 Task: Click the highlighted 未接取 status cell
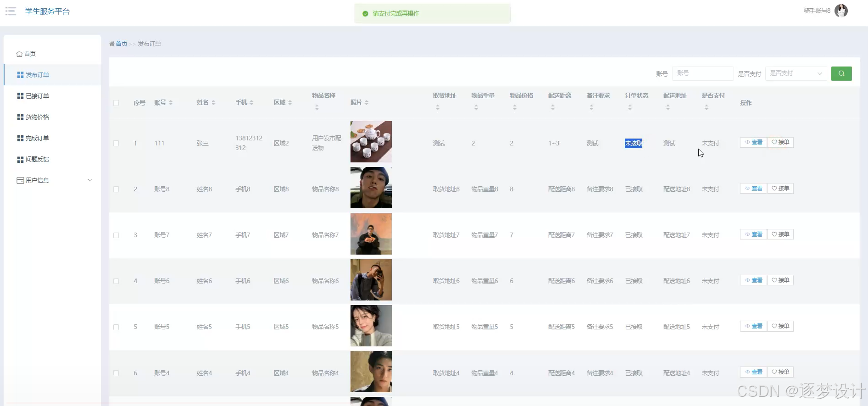pos(634,143)
